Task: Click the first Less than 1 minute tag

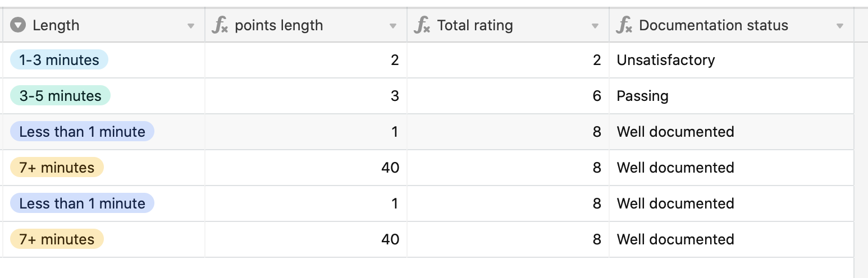Action: pyautogui.click(x=82, y=132)
